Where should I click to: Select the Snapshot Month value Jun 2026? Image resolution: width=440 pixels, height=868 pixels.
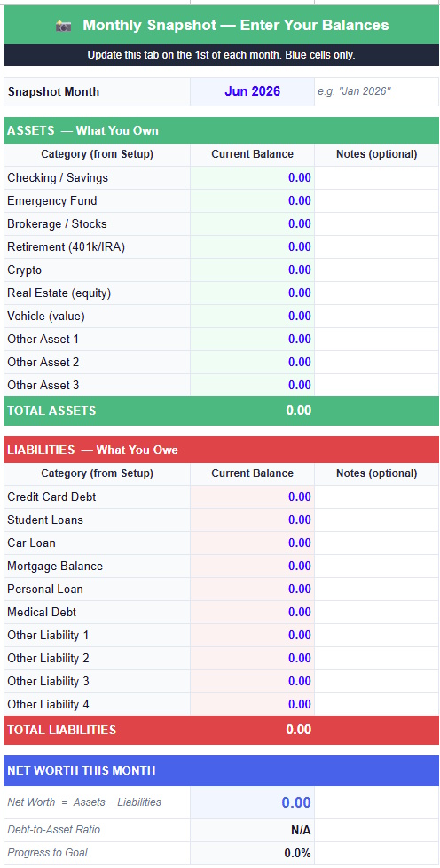tap(252, 91)
